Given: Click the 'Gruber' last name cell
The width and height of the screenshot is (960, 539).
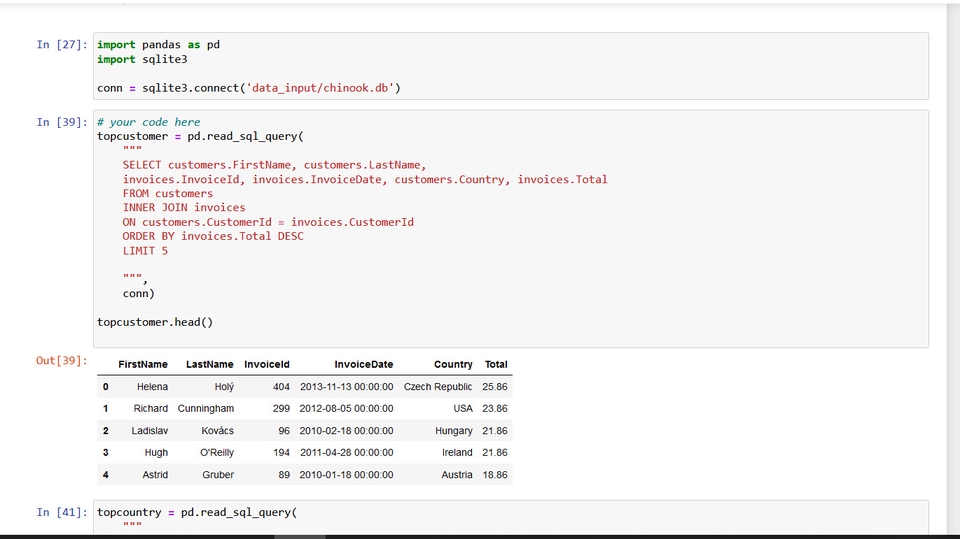Looking at the screenshot, I should (218, 475).
